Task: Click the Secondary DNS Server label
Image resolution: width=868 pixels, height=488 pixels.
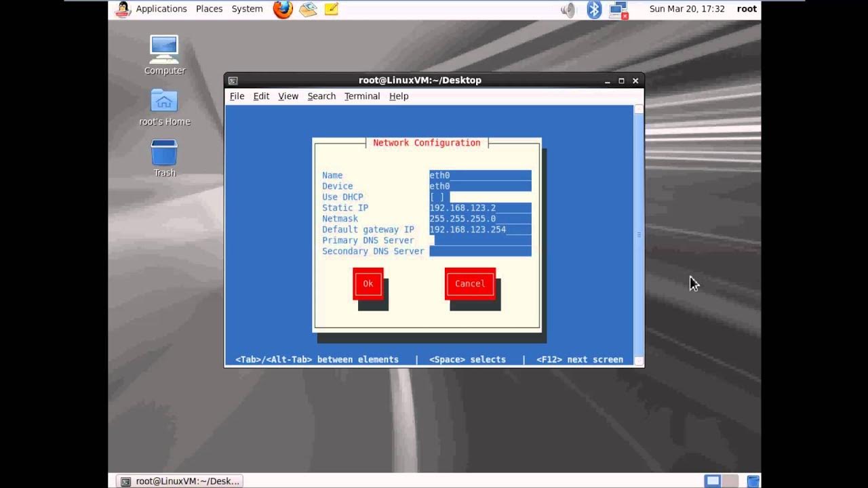Action: point(373,251)
